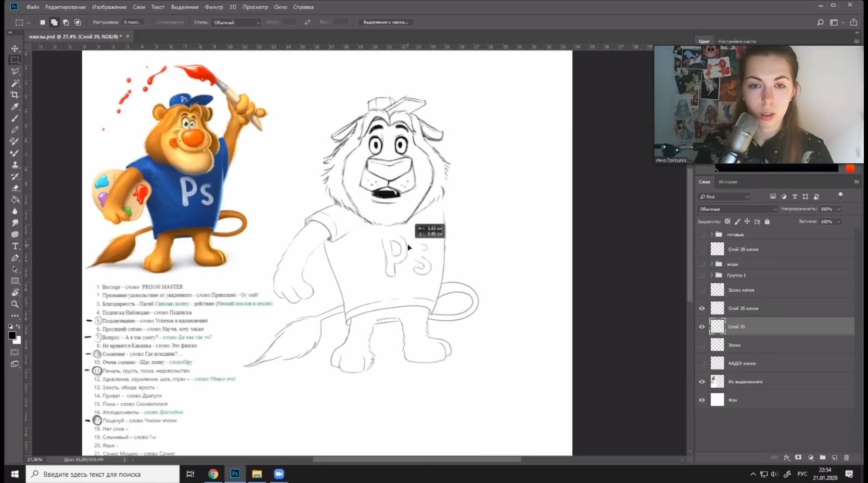Select the Magic Wand tool

click(15, 83)
